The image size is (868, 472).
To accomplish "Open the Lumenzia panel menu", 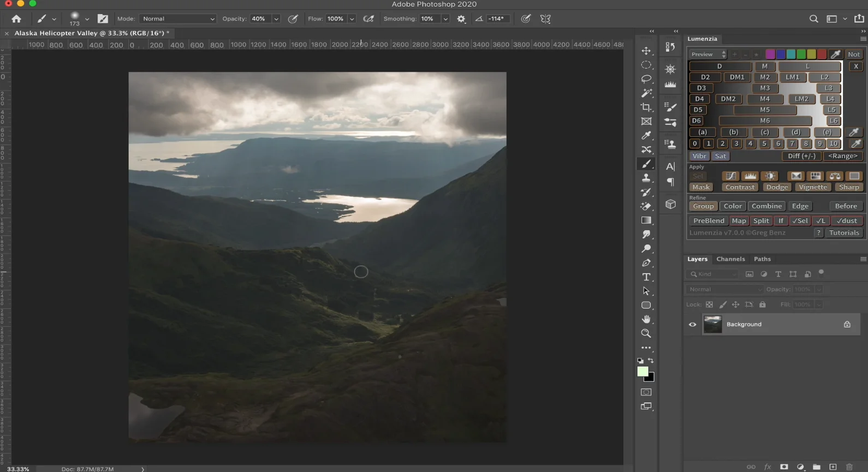I will click(863, 39).
